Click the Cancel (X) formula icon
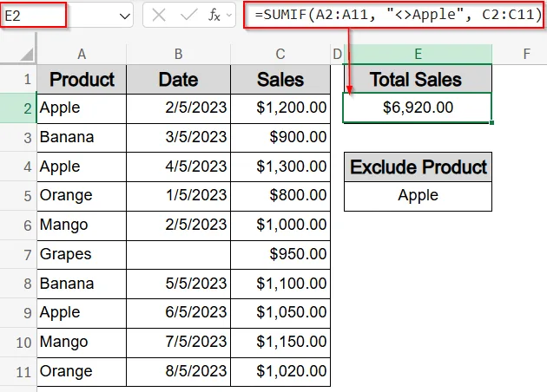 point(159,16)
